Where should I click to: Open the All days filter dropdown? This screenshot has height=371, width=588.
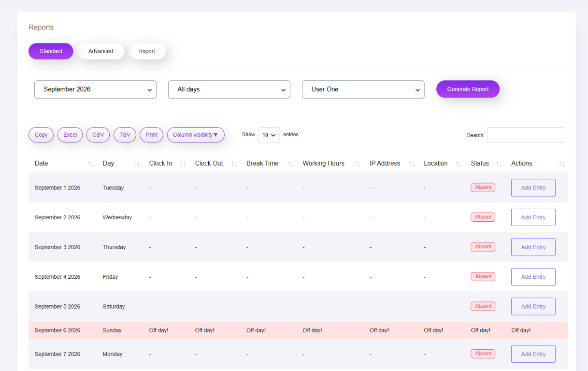(x=229, y=89)
